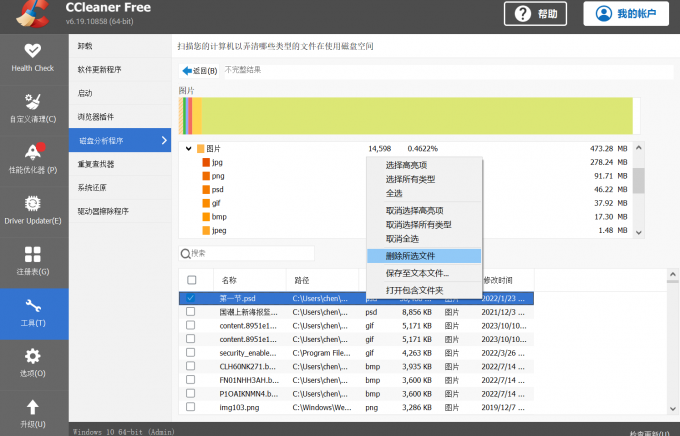Click the account avatar icon
Screen dimensions: 680x436
point(604,13)
